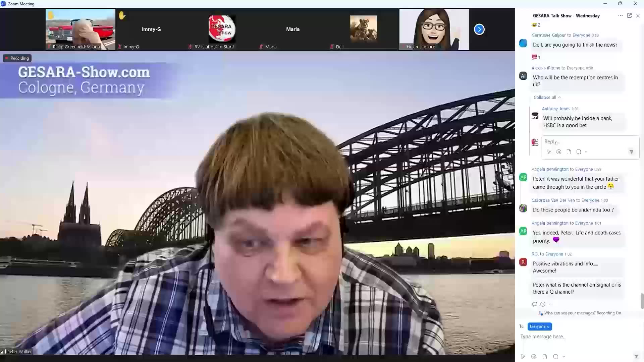The width and height of the screenshot is (644, 362).
Task: Click the chat panel vertical scrollbar
Action: [642, 301]
